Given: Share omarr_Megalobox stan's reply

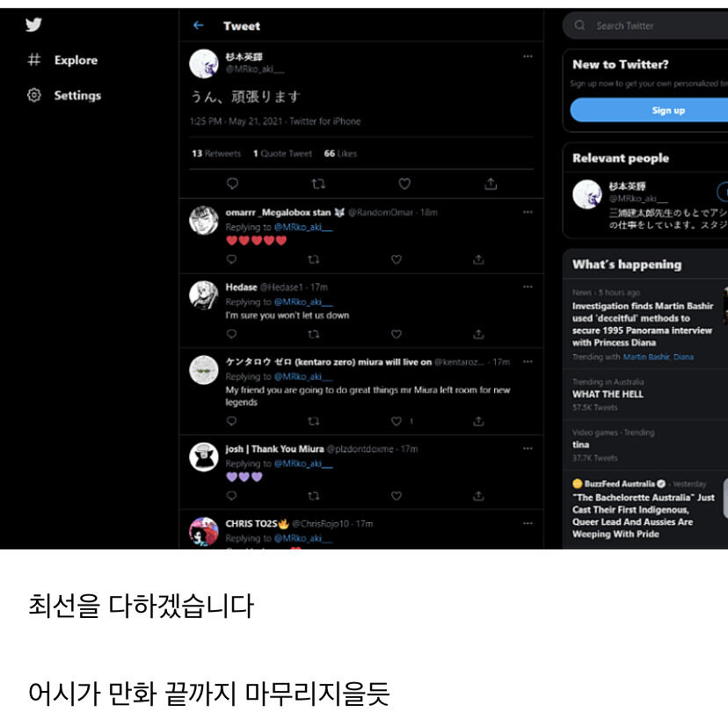Looking at the screenshot, I should click(478, 259).
